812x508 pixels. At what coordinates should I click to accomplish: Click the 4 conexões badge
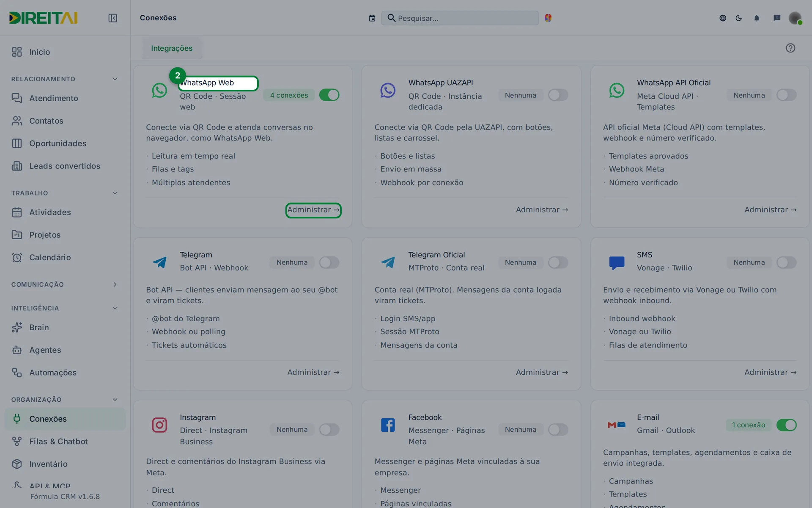289,95
